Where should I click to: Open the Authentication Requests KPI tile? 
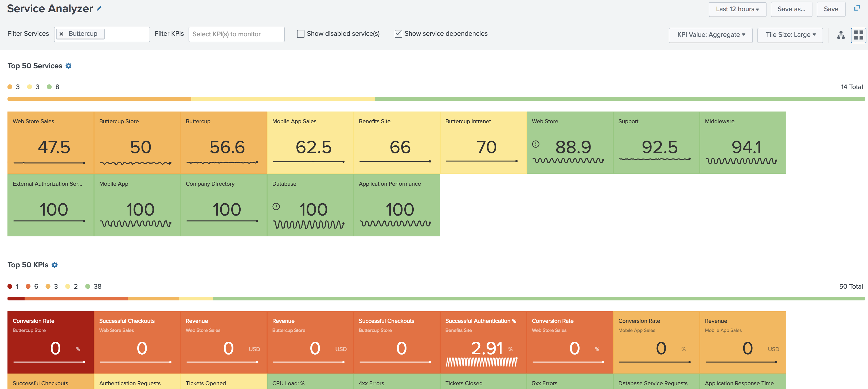[137, 381]
